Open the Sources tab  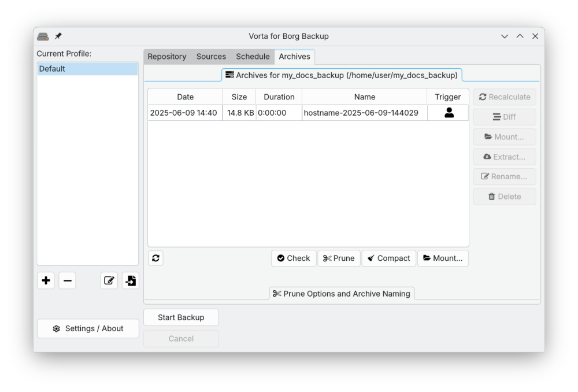[211, 57]
